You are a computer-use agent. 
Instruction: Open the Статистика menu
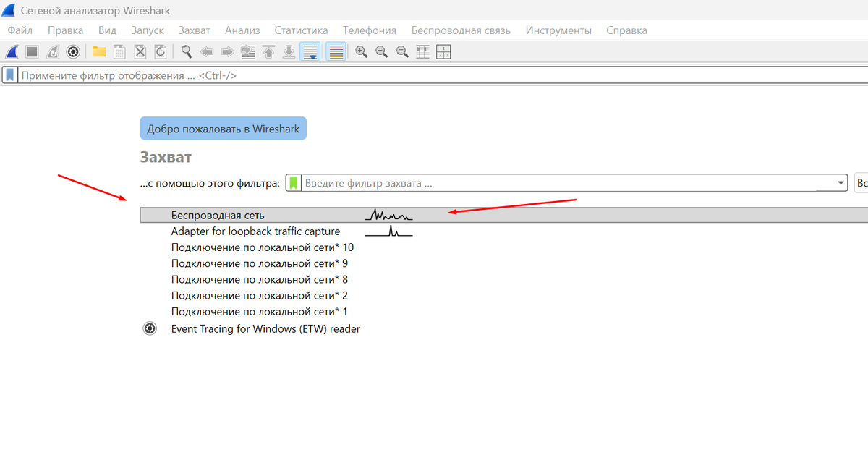pos(301,30)
